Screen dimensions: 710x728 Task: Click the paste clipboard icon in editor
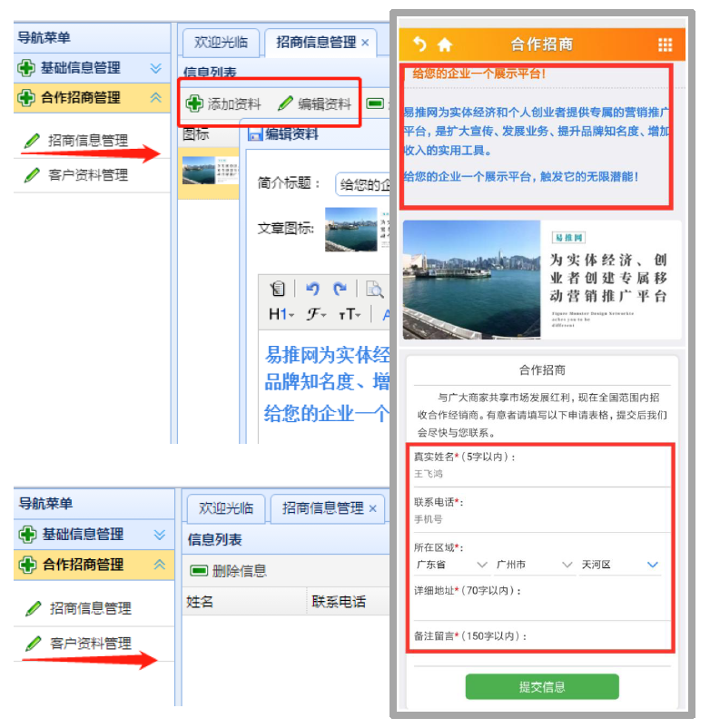278,289
